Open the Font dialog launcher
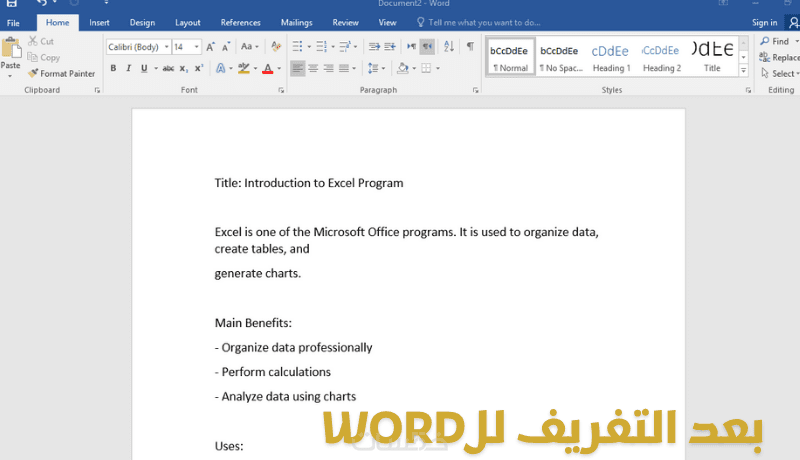The image size is (800, 460). pos(281,90)
